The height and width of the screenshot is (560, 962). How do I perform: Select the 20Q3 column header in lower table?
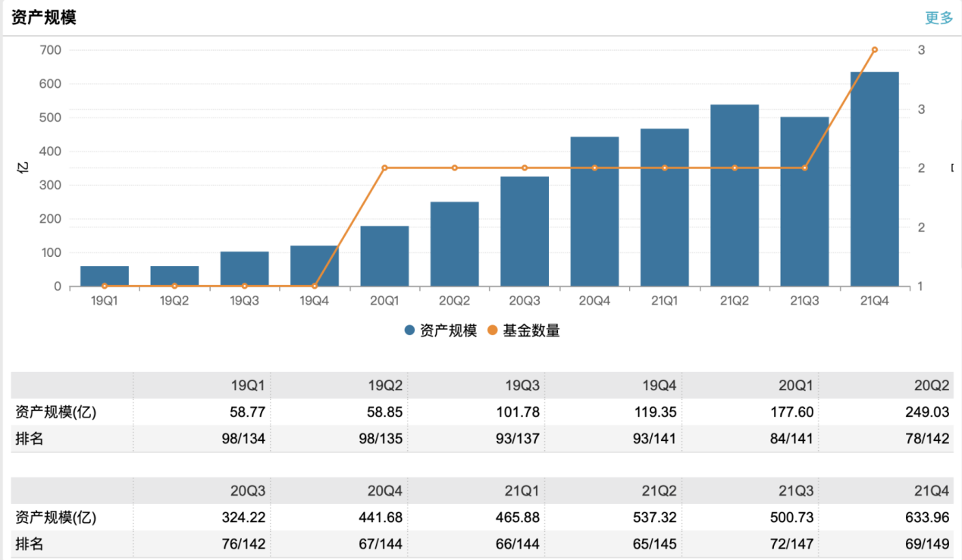pyautogui.click(x=248, y=491)
